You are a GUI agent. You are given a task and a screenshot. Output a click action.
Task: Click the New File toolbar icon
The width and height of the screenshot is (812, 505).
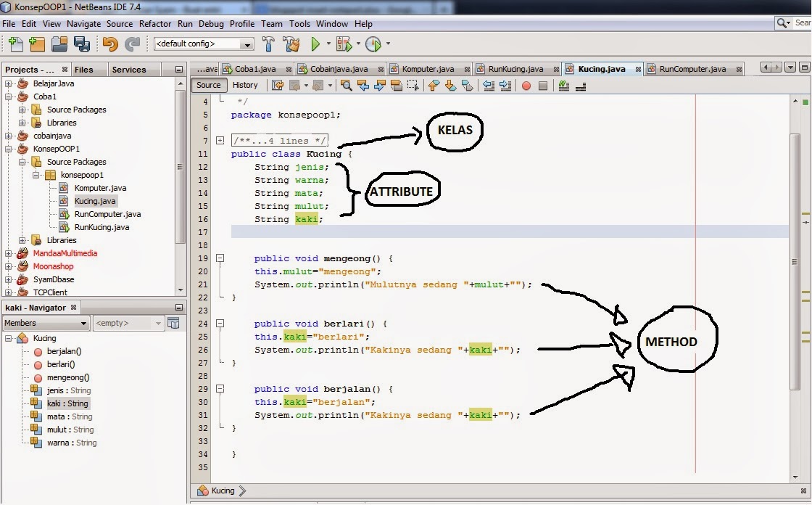(x=15, y=44)
